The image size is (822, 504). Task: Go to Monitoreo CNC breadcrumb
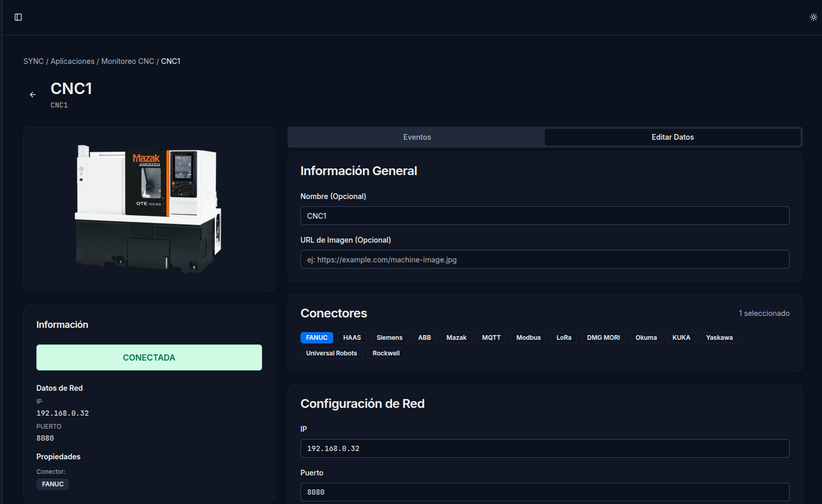[127, 61]
